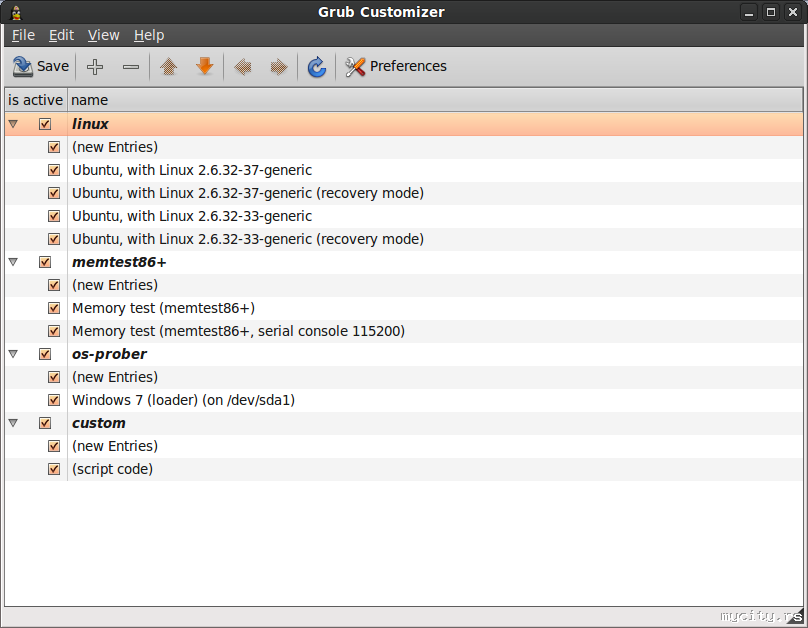Select the (script code) entry row

coord(112,469)
